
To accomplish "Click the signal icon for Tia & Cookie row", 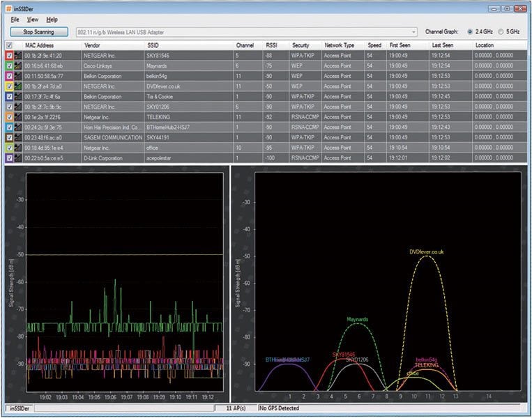I will (x=17, y=97).
